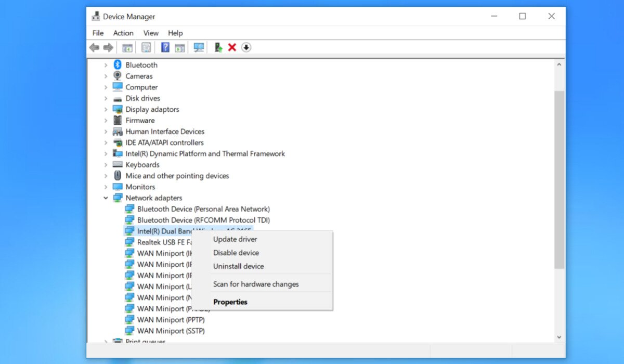Screen dimensions: 624x364
Task: Start the Scan for hardware changes toolbar icon
Action: click(198, 47)
